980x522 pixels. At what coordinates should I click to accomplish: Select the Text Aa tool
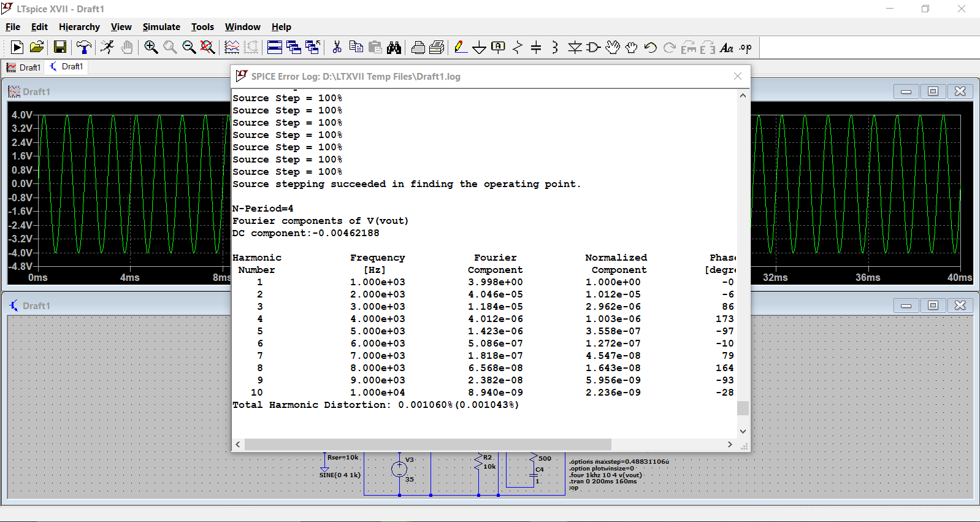coord(727,47)
